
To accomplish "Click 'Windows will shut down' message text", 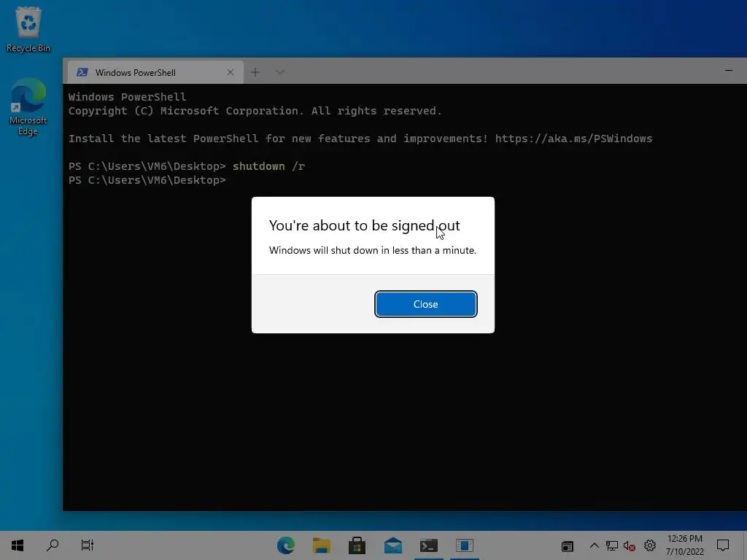I will click(373, 251).
